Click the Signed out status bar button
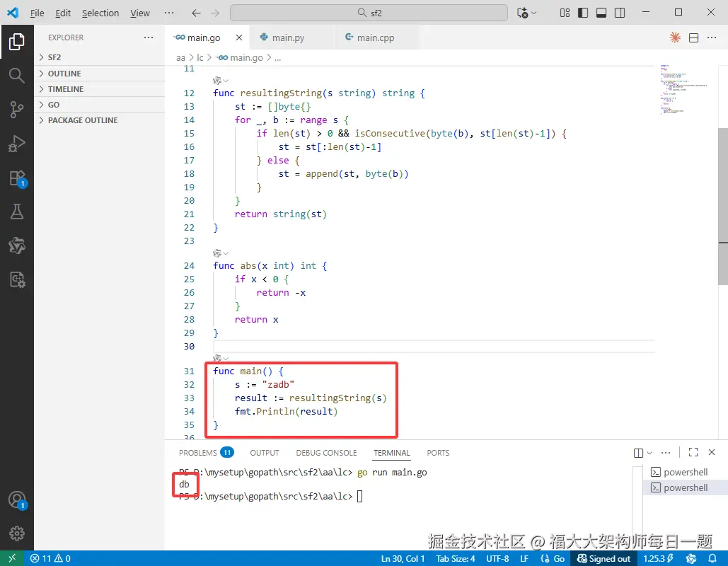The width and height of the screenshot is (728, 566). (603, 558)
